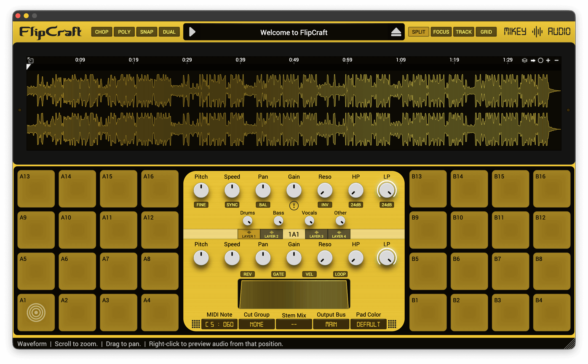Toggle the SNAP mode button

(146, 32)
